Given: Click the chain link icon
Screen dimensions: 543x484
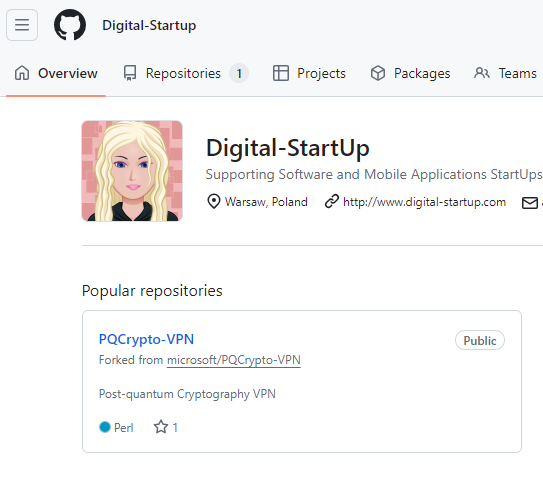Looking at the screenshot, I should 331,201.
